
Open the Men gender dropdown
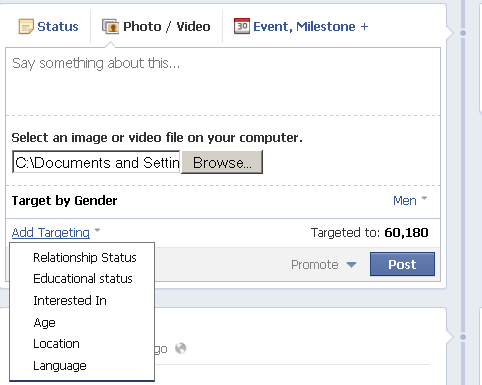coord(410,201)
